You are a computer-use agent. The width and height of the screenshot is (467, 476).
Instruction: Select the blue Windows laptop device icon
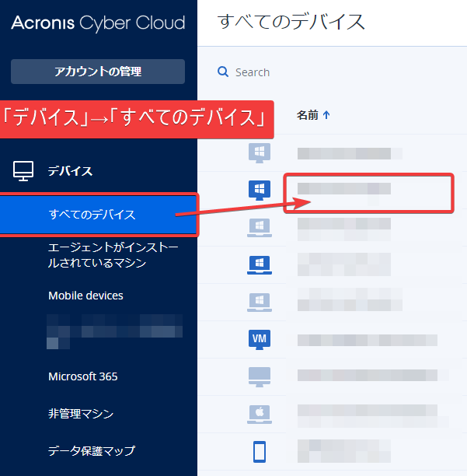(x=259, y=264)
